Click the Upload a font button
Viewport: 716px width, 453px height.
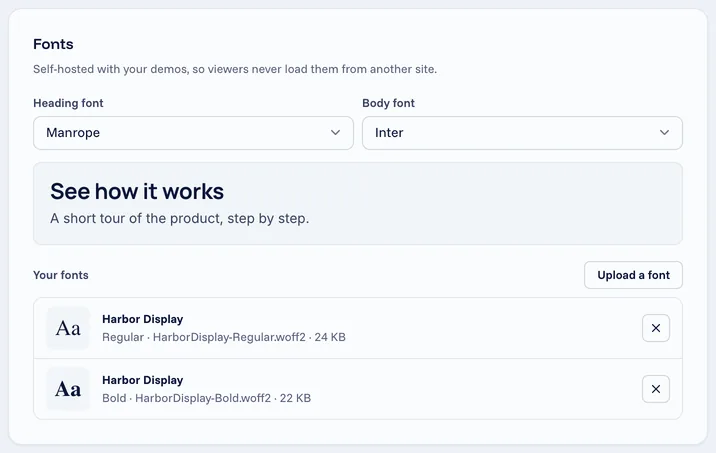(x=633, y=275)
